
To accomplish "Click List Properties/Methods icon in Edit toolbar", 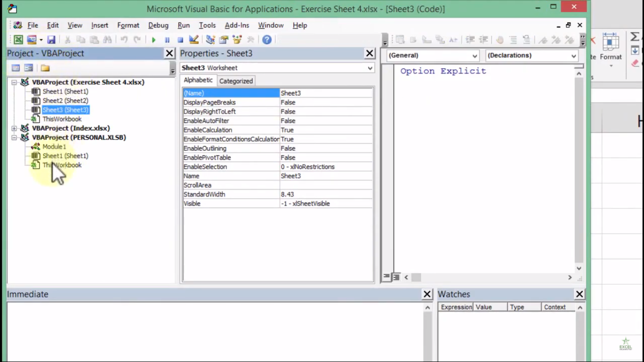I will pyautogui.click(x=400, y=40).
